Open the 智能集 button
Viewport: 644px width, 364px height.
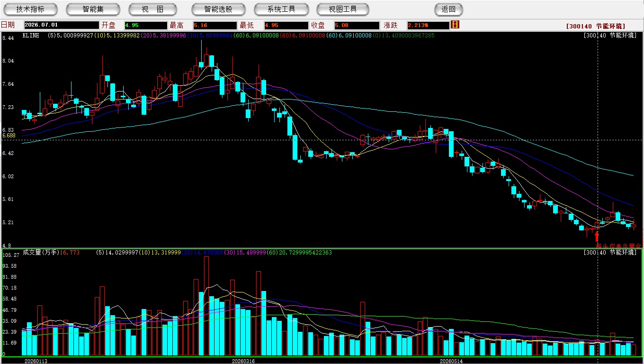tap(93, 9)
